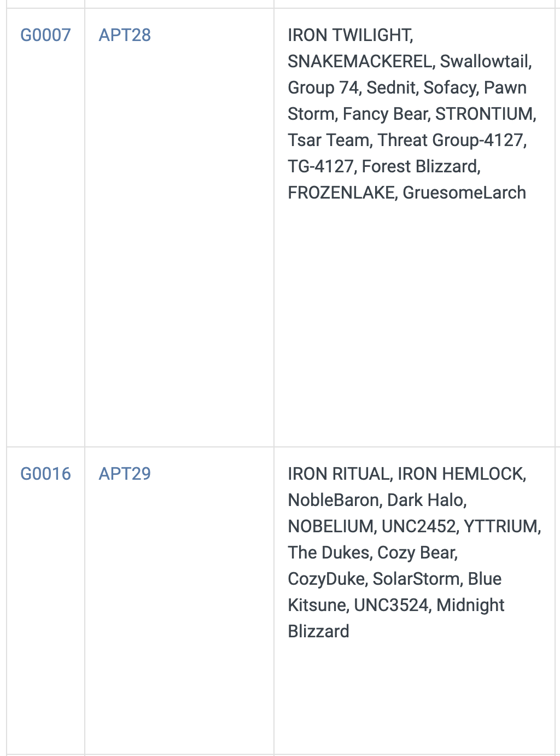
Task: Click the Dark Halo alias text
Action: [x=425, y=500]
